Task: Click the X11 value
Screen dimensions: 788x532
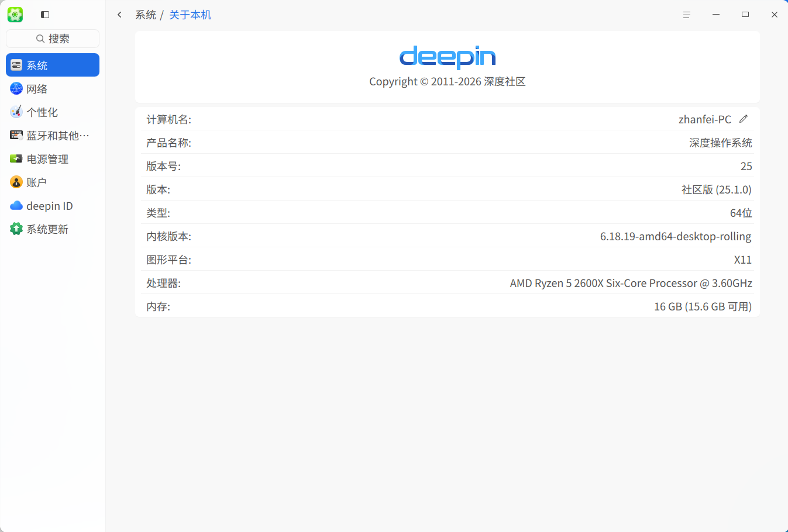Action: (743, 260)
